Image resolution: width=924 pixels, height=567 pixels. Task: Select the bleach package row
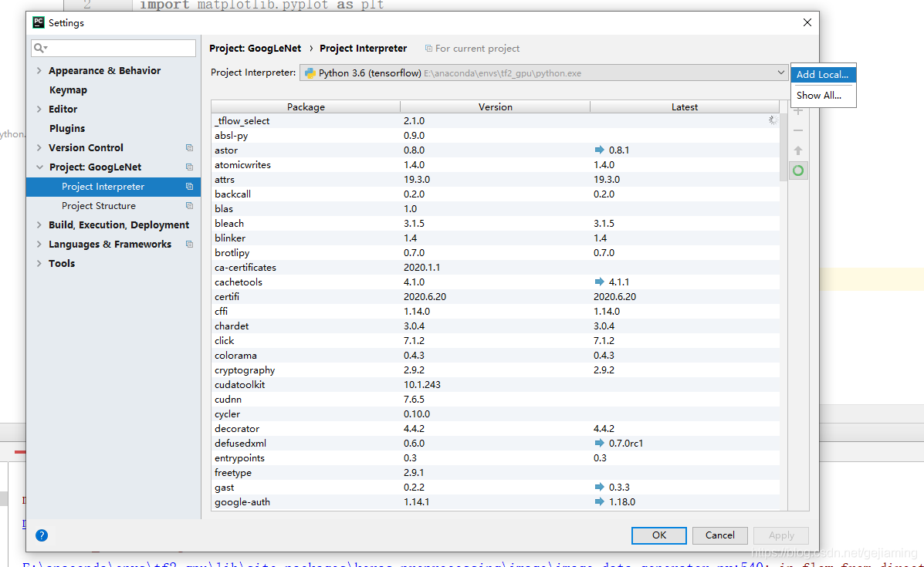(x=495, y=224)
